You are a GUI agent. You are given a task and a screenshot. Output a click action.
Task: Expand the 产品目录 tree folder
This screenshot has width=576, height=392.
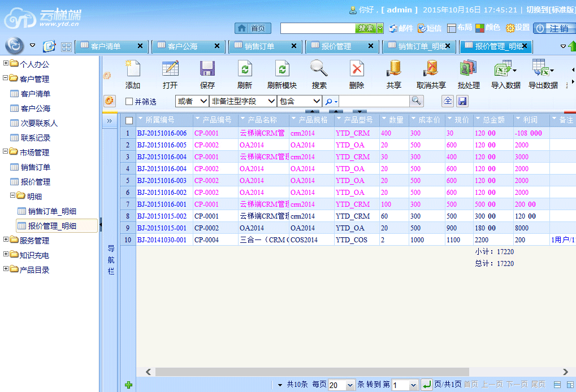pyautogui.click(x=6, y=269)
